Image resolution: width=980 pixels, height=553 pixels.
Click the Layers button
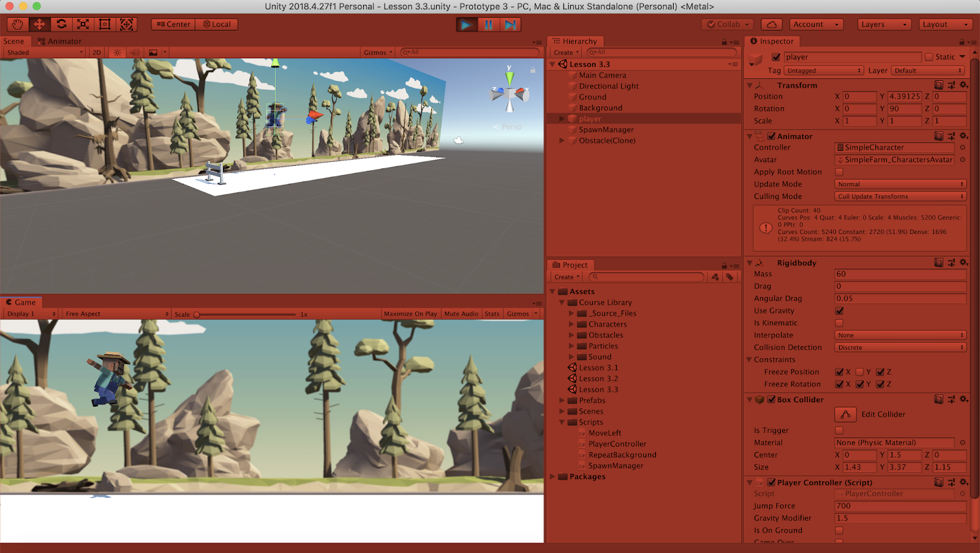[884, 24]
